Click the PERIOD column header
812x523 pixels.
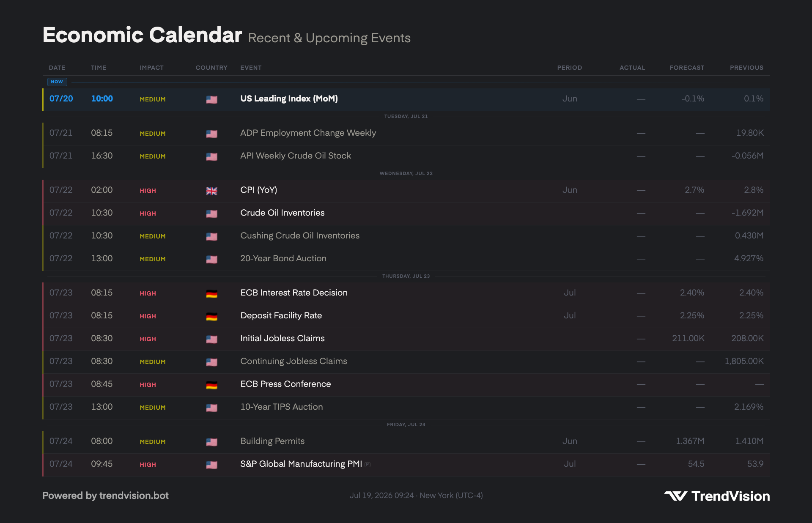(570, 68)
